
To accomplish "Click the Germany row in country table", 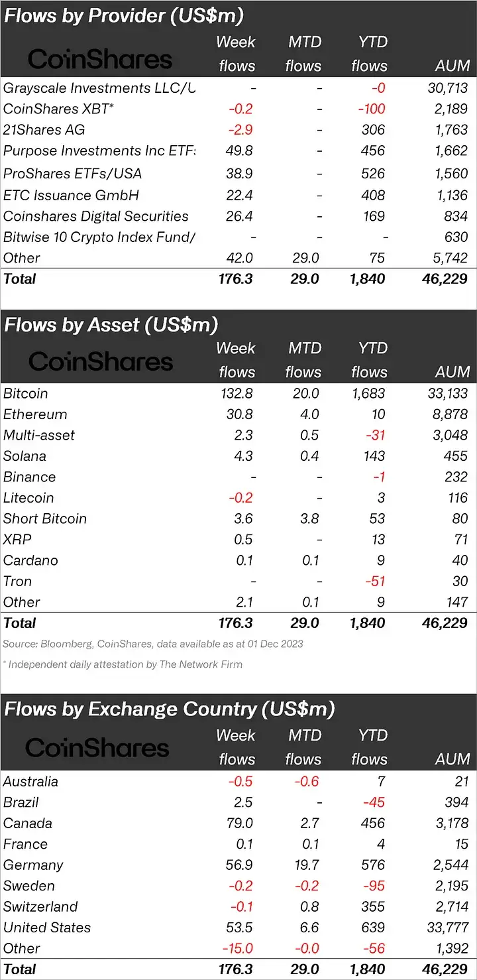I will tap(238, 865).
